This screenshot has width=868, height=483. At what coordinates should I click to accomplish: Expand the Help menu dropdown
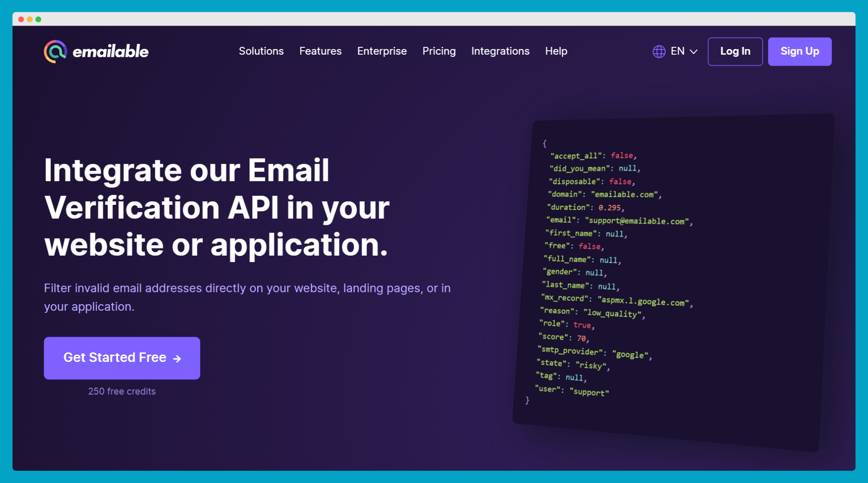click(x=556, y=51)
